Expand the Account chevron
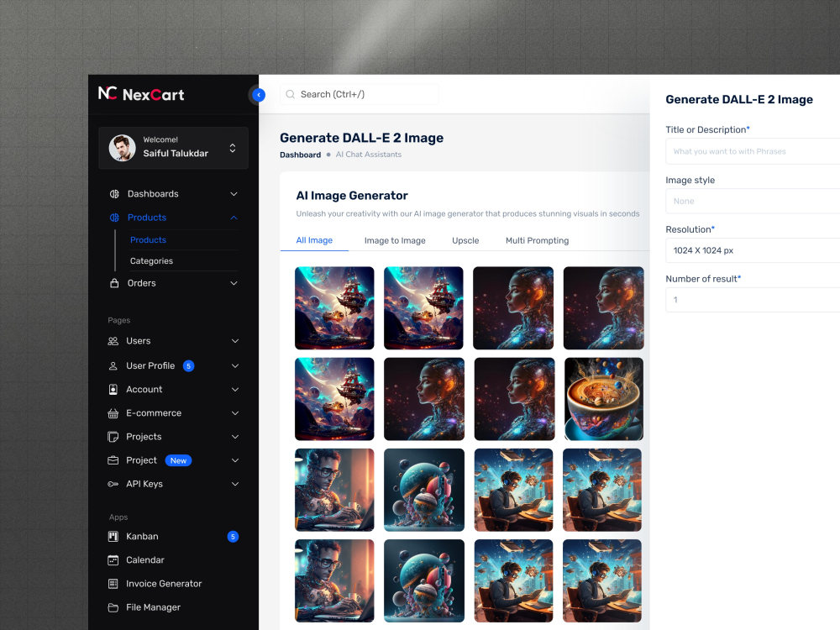Image resolution: width=840 pixels, height=630 pixels. [235, 390]
